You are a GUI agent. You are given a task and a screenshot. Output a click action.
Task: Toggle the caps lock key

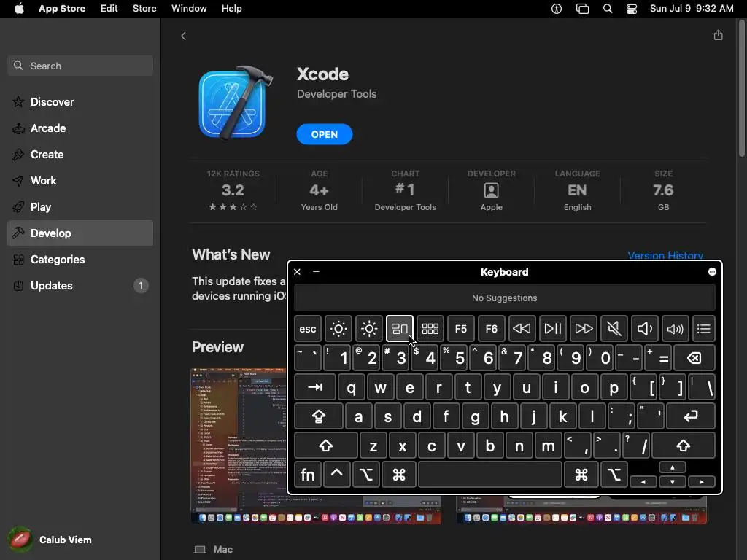pyautogui.click(x=318, y=416)
